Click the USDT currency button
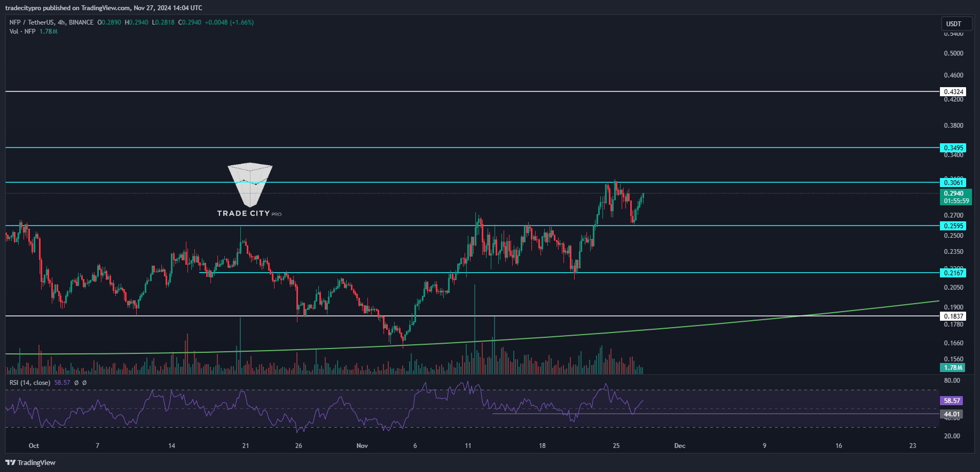The image size is (980, 472). click(x=957, y=24)
